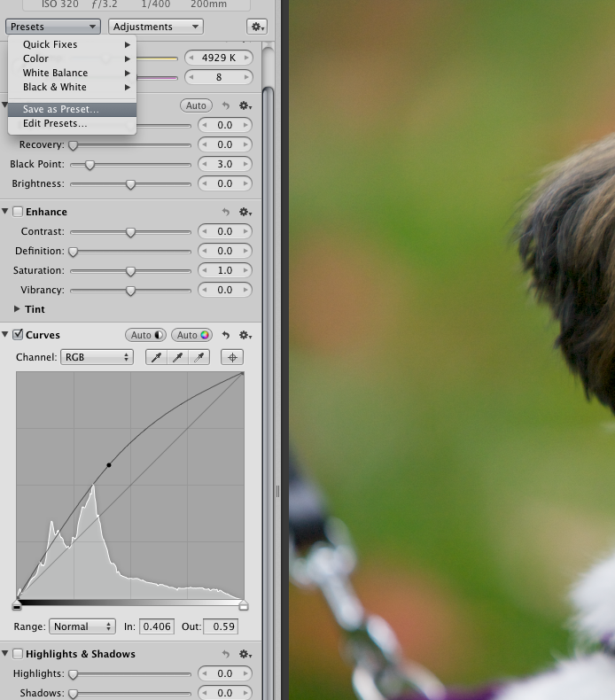Decrease the tint value 8 with left arrow
Image resolution: width=615 pixels, height=700 pixels.
[191, 77]
